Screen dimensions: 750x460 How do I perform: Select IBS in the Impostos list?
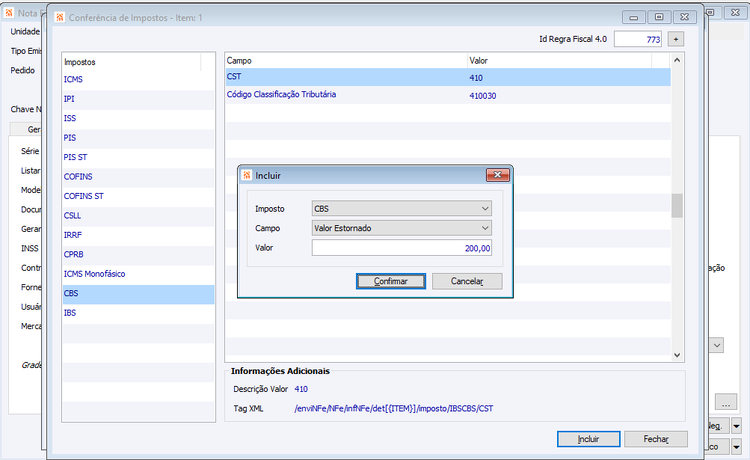point(138,313)
